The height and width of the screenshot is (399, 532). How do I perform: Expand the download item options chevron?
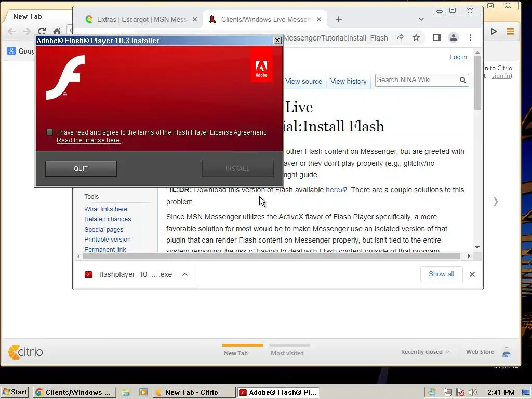(185, 274)
